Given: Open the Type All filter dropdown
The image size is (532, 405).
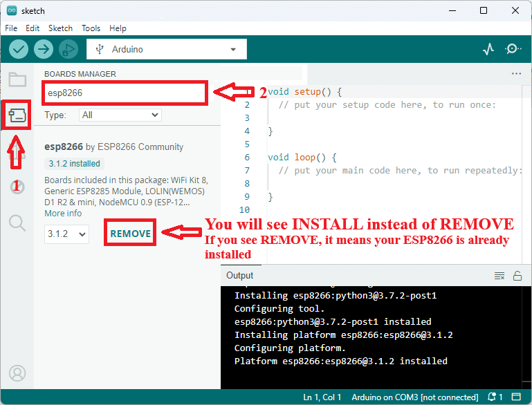Looking at the screenshot, I should click(120, 115).
